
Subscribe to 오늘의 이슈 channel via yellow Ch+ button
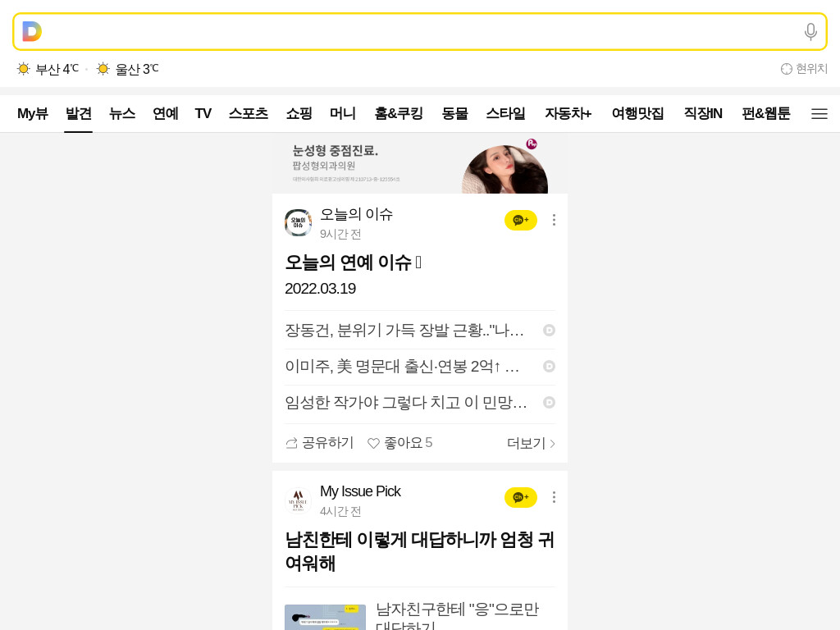tap(521, 220)
